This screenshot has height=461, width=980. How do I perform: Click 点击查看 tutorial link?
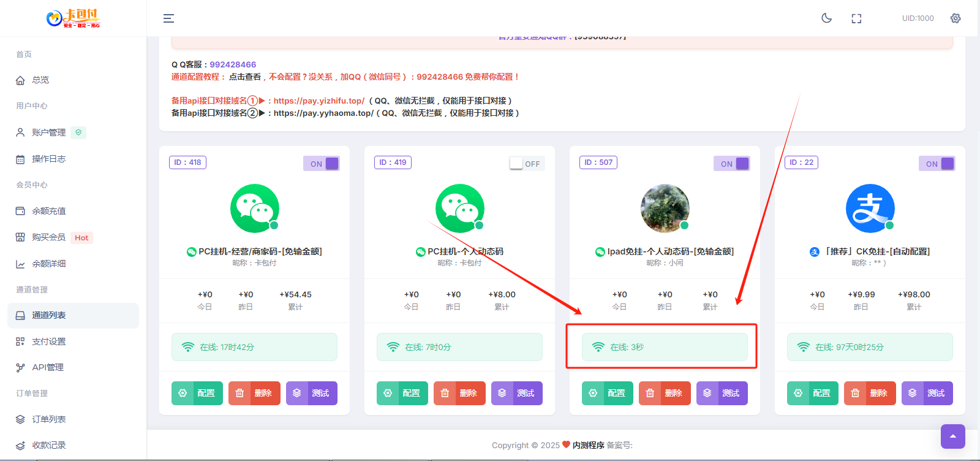[x=245, y=77]
